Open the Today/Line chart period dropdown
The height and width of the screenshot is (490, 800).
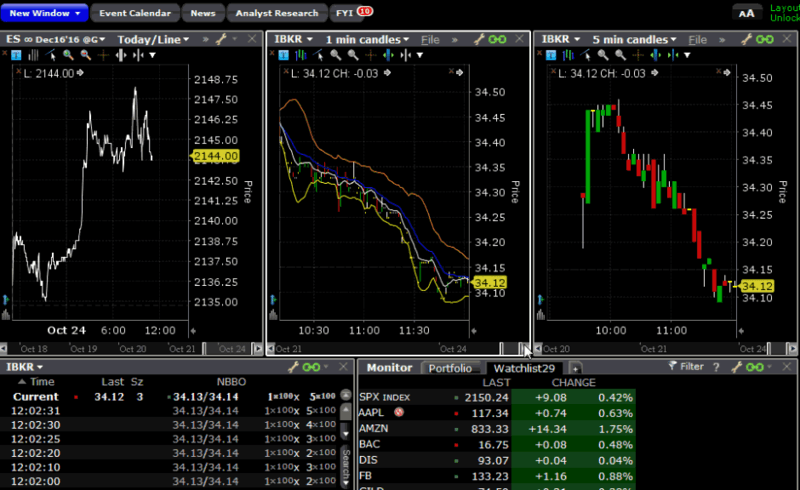153,39
